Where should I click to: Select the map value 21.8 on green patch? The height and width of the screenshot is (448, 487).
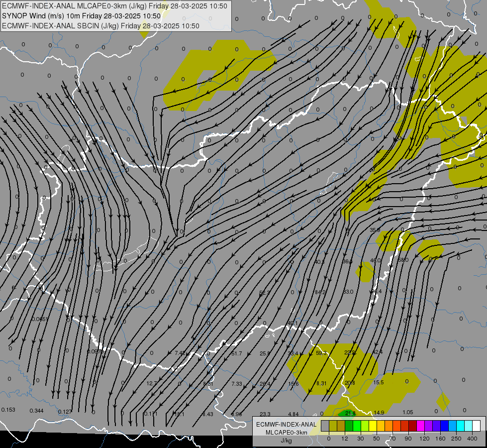point(350,413)
